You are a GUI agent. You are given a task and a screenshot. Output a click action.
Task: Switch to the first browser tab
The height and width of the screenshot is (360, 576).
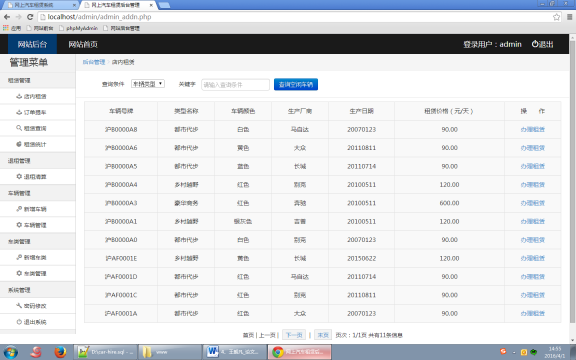coord(40,5)
